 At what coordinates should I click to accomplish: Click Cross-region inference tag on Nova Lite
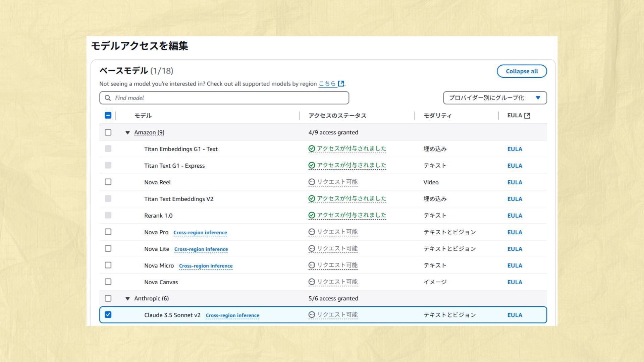pyautogui.click(x=201, y=249)
